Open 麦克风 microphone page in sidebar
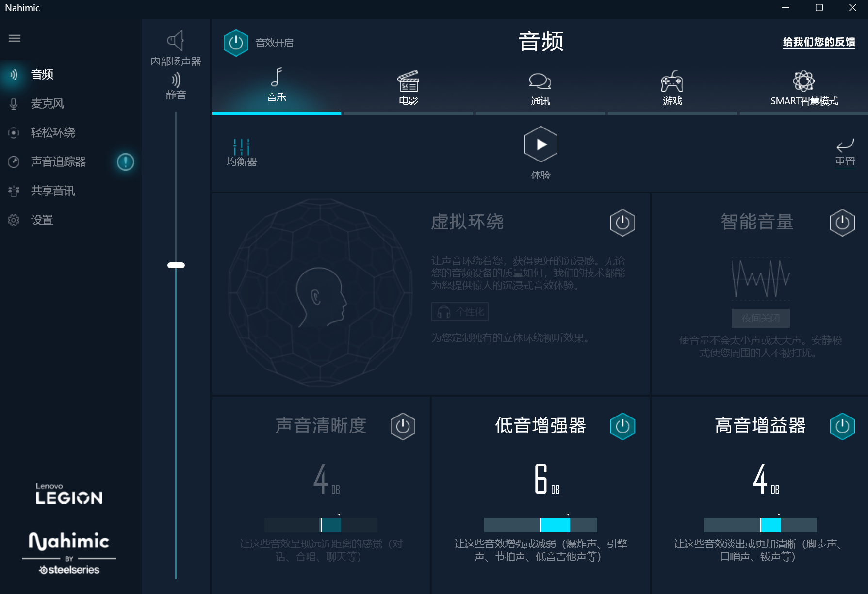Viewport: 868px width, 594px height. (x=48, y=104)
